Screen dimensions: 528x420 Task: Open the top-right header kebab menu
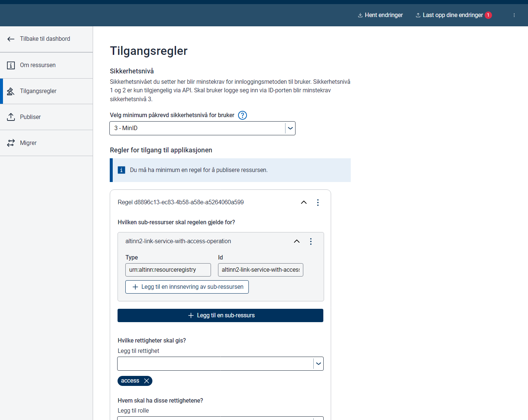(514, 15)
